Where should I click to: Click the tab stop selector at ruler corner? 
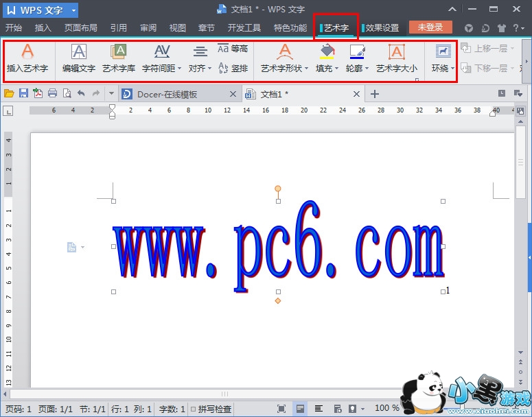(8, 110)
